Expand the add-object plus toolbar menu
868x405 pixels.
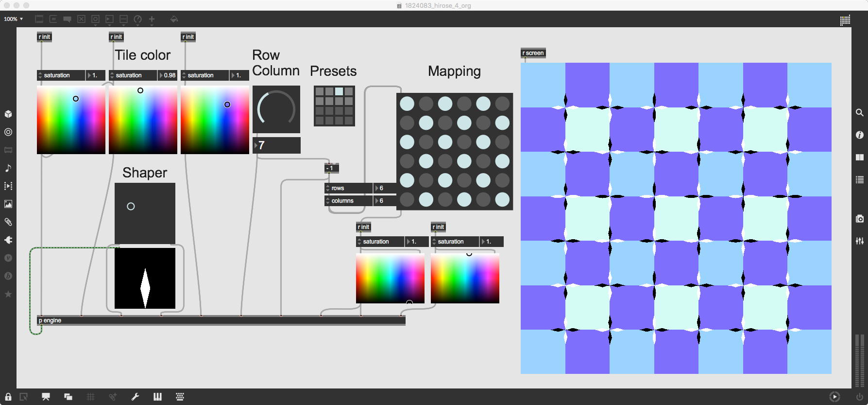coord(152,19)
